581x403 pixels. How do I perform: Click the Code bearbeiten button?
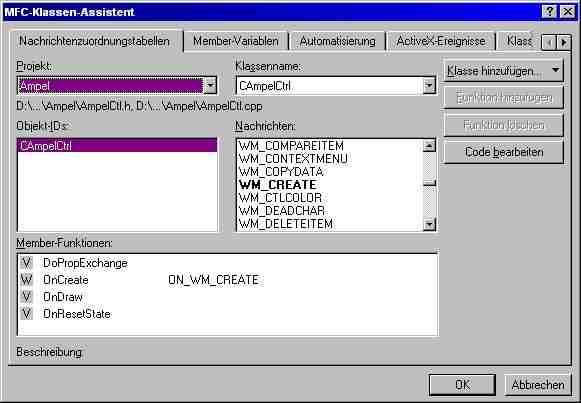tap(504, 152)
